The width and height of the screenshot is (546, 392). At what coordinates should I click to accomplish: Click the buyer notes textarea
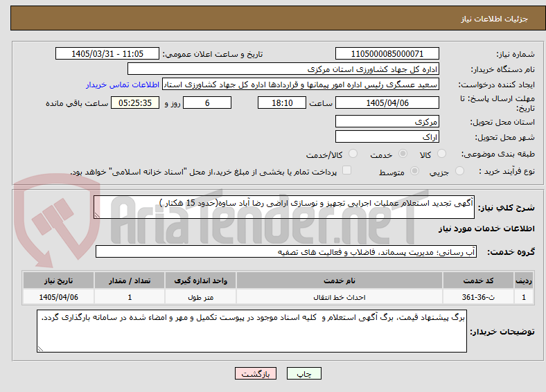pyautogui.click(x=252, y=331)
